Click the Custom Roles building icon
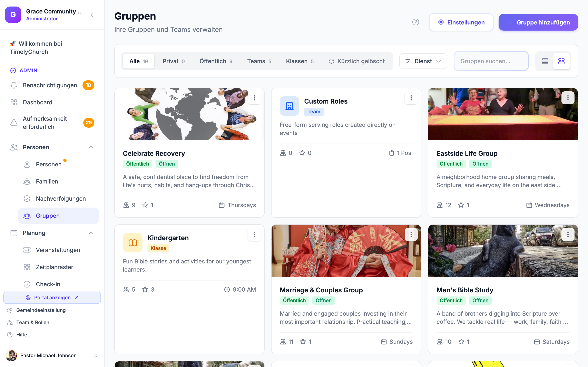The width and height of the screenshot is (588, 367). [289, 106]
